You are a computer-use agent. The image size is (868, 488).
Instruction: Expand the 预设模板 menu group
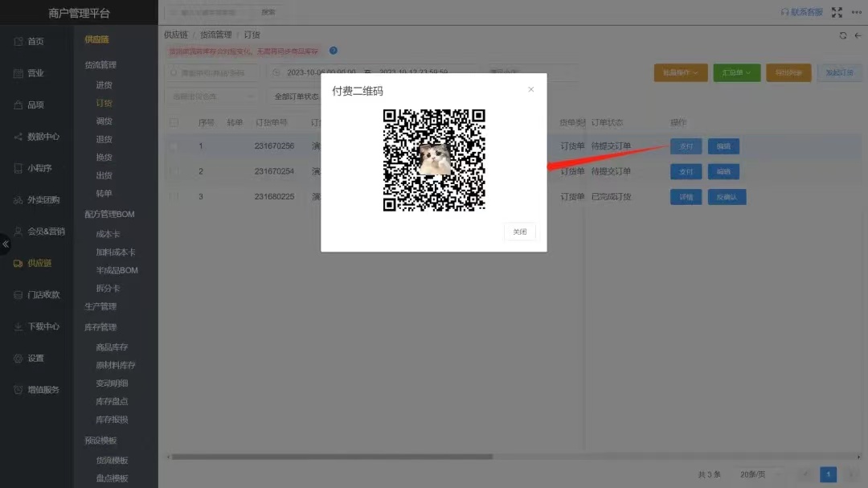point(100,441)
